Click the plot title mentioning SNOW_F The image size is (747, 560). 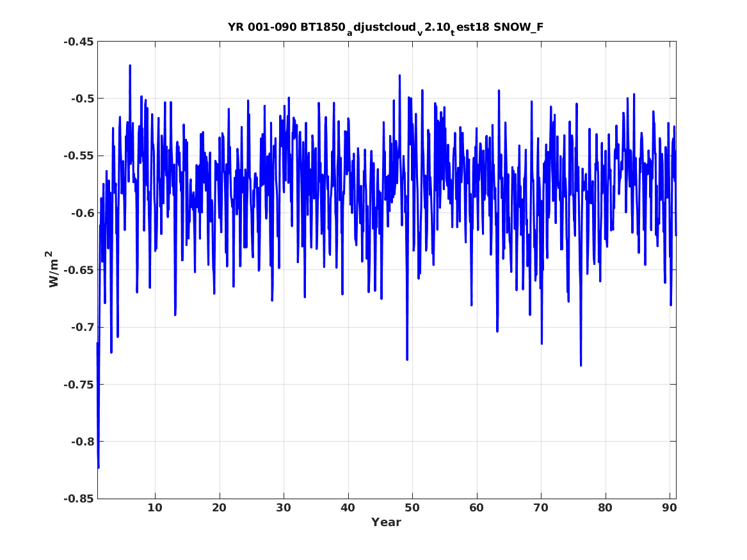385,28
